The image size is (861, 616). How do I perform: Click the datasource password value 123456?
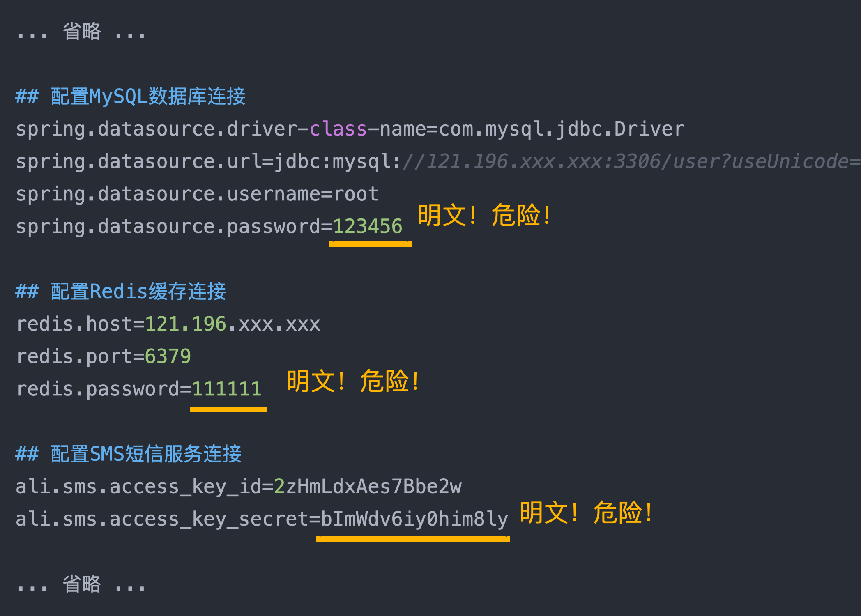pos(367,226)
